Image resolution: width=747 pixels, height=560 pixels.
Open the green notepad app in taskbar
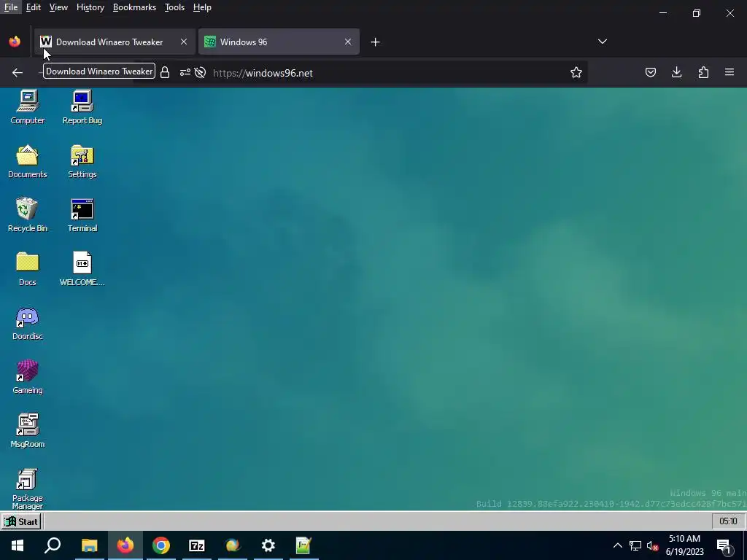303,545
